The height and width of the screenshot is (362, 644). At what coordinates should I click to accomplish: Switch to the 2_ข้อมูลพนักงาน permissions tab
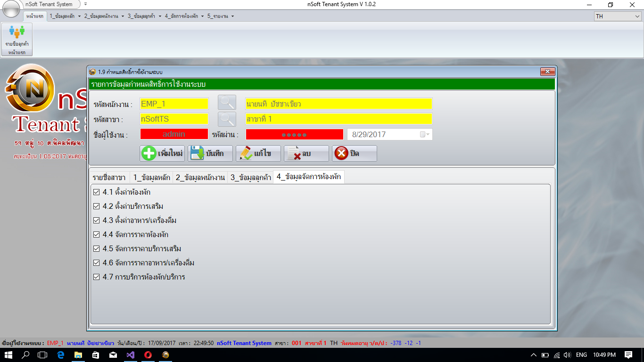click(199, 177)
